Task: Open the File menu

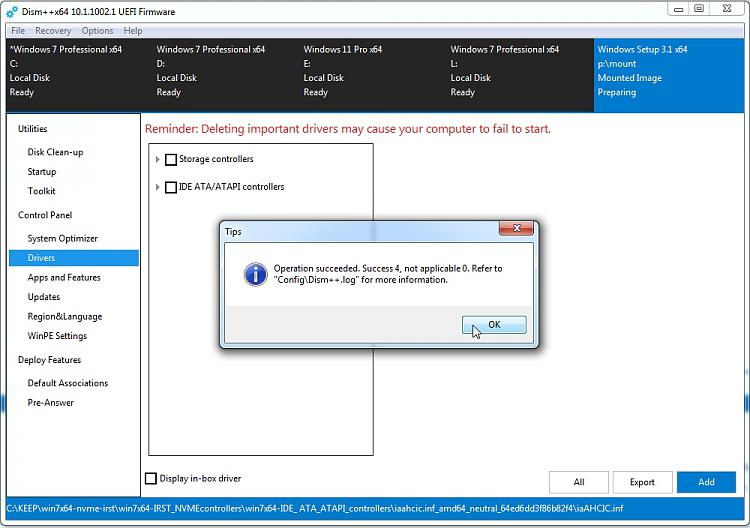Action: coord(18,31)
